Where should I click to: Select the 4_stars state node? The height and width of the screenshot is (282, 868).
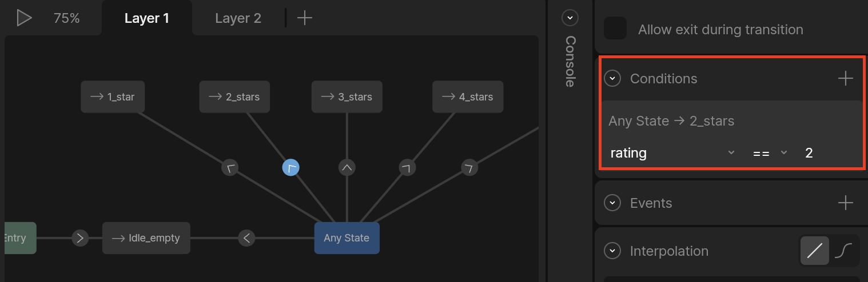tap(468, 96)
